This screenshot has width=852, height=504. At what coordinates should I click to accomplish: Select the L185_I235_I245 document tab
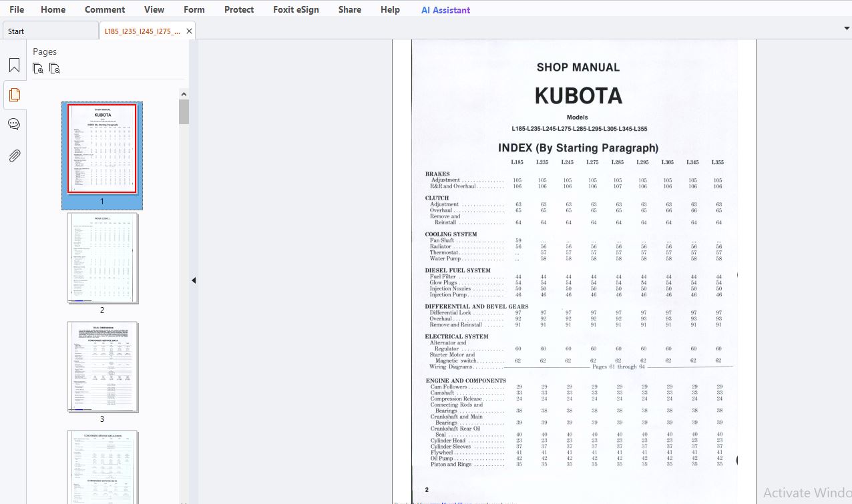click(142, 31)
